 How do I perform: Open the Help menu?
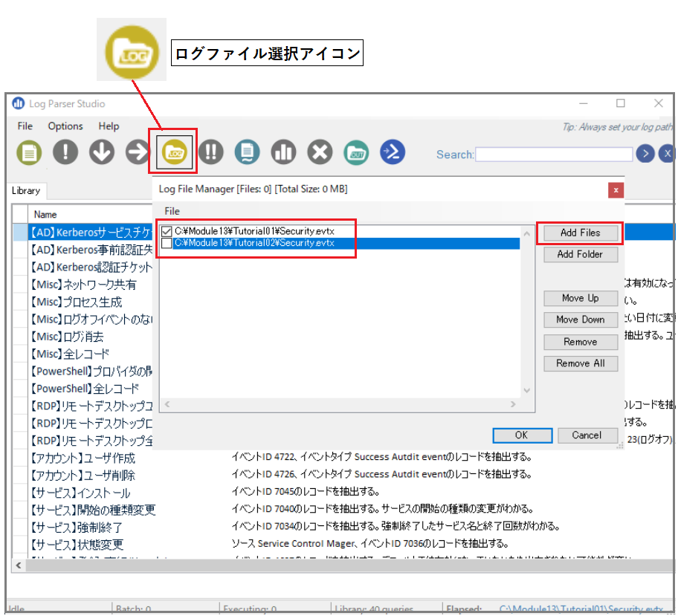pyautogui.click(x=109, y=126)
